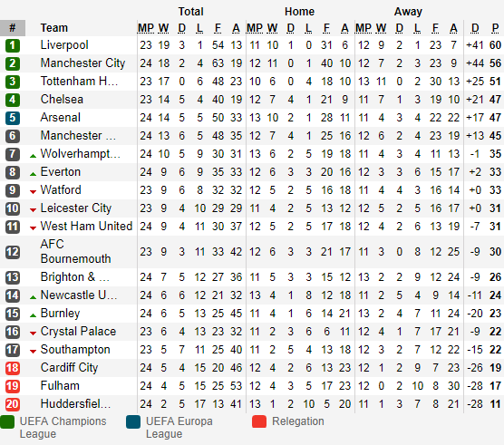
Task: Sort table by the # column header
Action: pos(13,28)
